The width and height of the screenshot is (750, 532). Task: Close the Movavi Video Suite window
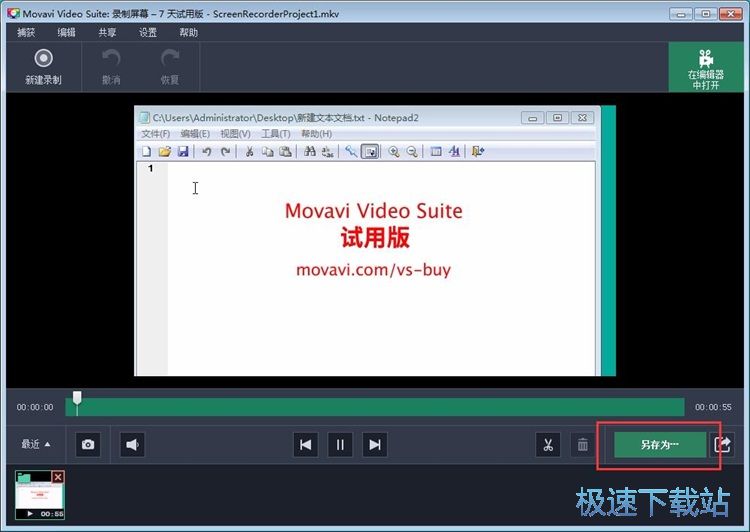[731, 14]
